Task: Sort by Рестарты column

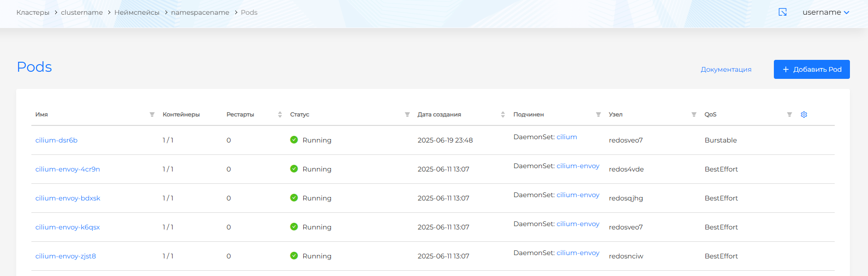Action: [x=280, y=114]
